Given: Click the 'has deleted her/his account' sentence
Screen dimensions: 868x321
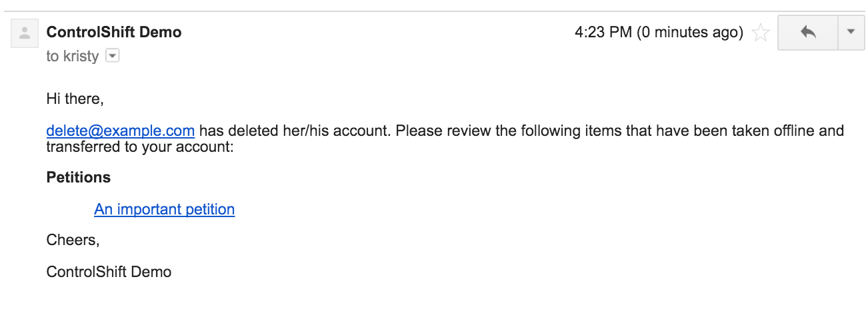Looking at the screenshot, I should point(293,131).
